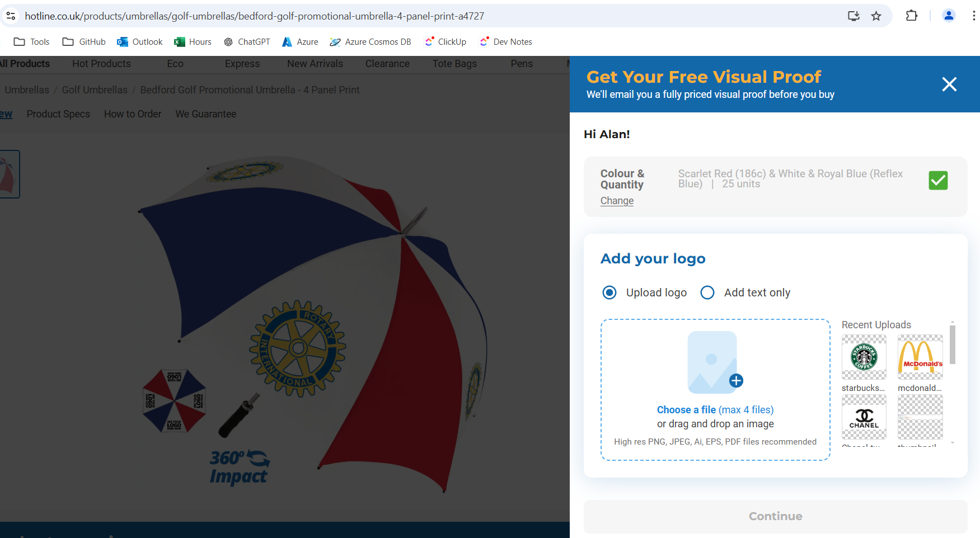
Task: Select the Add text only option
Action: click(x=707, y=292)
